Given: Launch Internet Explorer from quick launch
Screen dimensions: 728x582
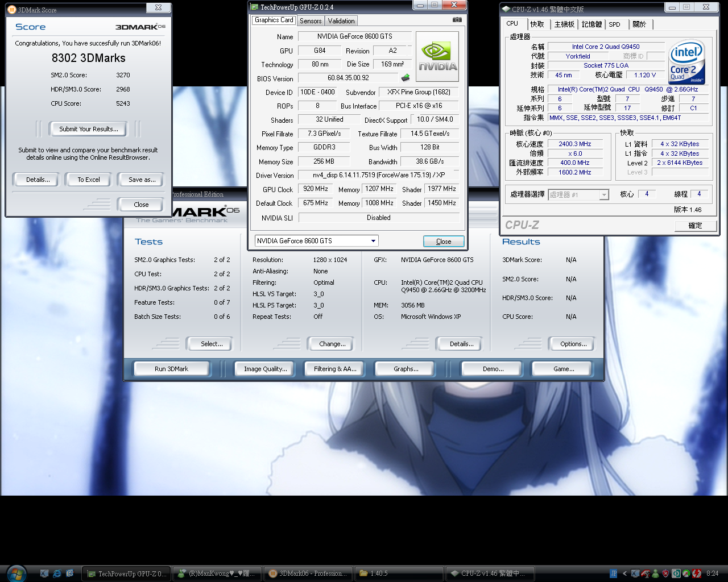Looking at the screenshot, I should click(57, 573).
